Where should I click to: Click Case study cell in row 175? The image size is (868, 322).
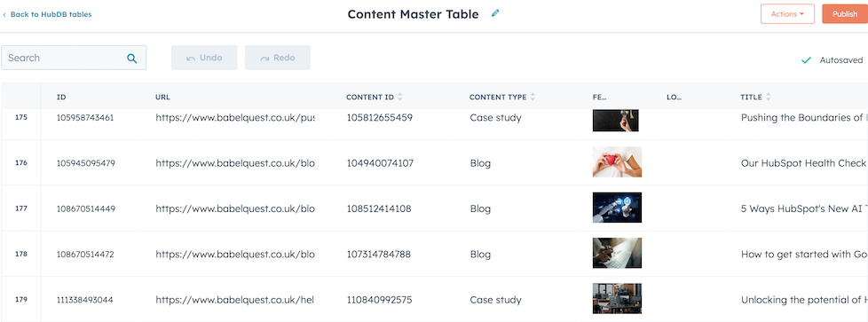[495, 118]
